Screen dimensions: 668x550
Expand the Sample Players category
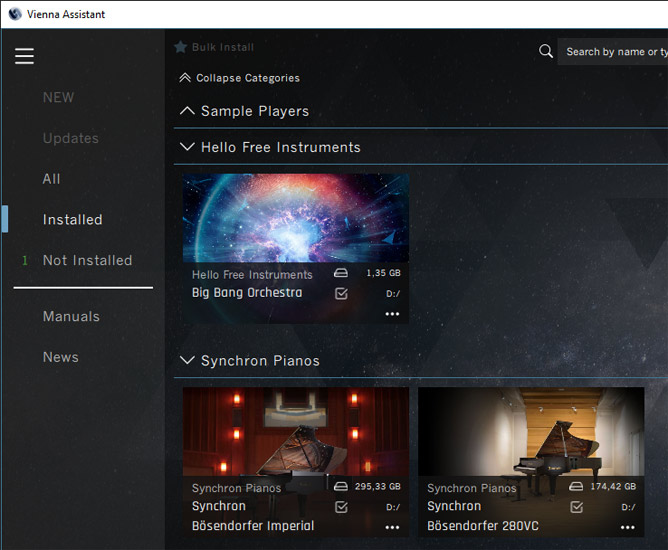coord(187,111)
